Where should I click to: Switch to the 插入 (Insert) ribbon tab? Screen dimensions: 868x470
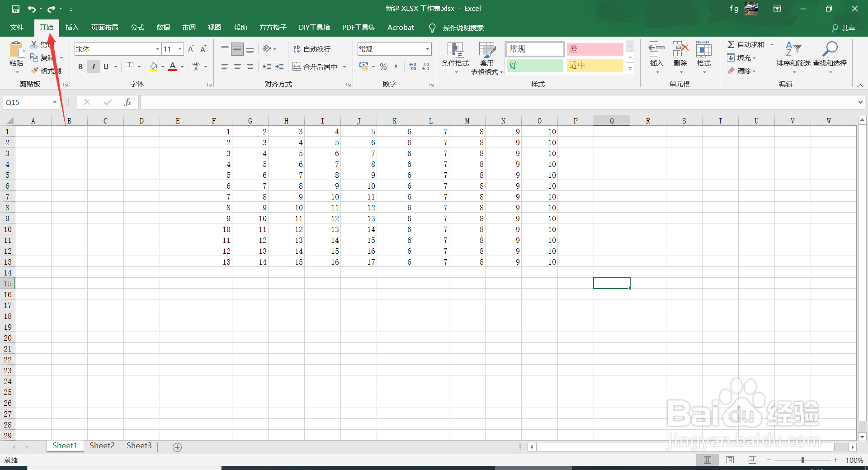(72, 28)
